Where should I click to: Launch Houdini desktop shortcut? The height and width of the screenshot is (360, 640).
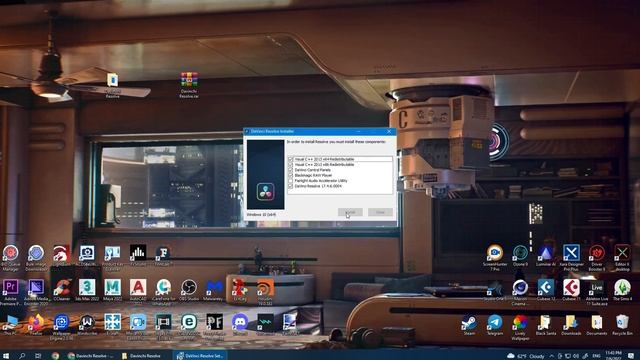(265, 291)
